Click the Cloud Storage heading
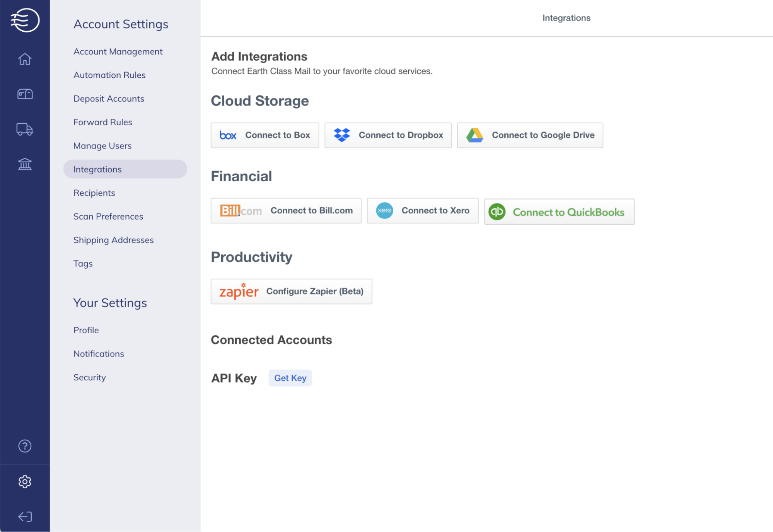Viewport: 773px width, 532px height. coord(260,101)
